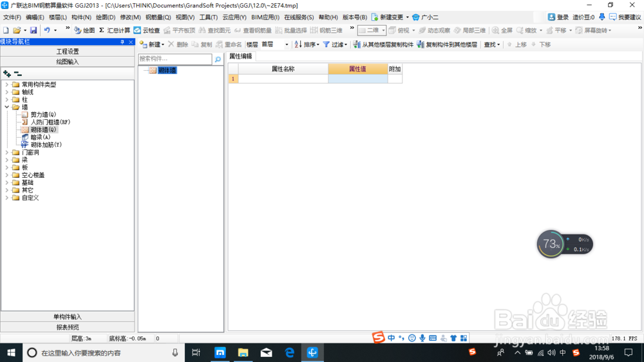Expand the 其它 folder

[6, 190]
